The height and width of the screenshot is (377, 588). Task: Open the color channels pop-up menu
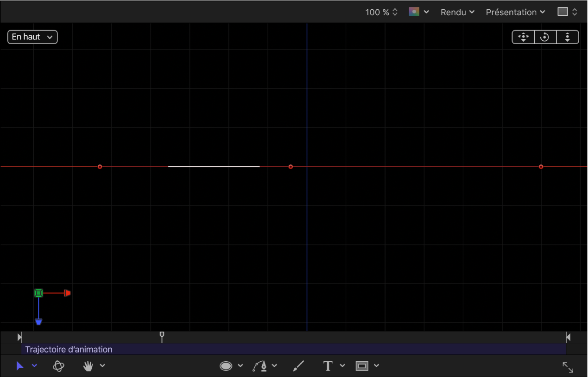pos(419,12)
